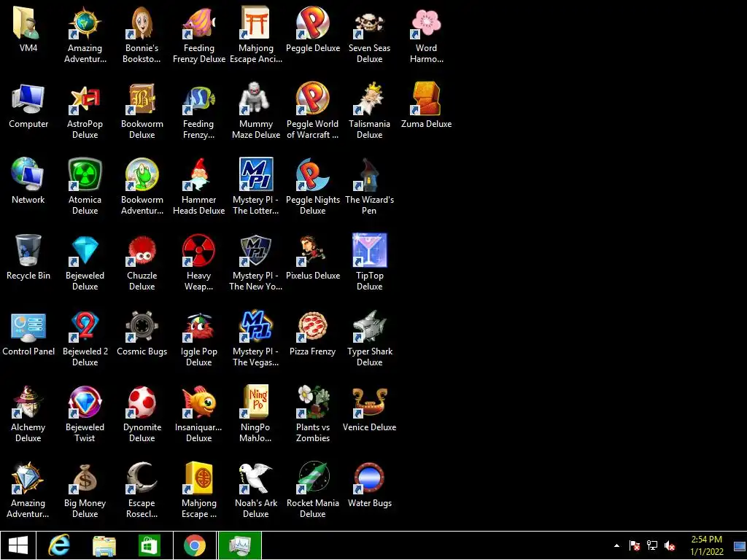This screenshot has width=747, height=560.
Task: Open Windows Store from taskbar
Action: point(149,545)
